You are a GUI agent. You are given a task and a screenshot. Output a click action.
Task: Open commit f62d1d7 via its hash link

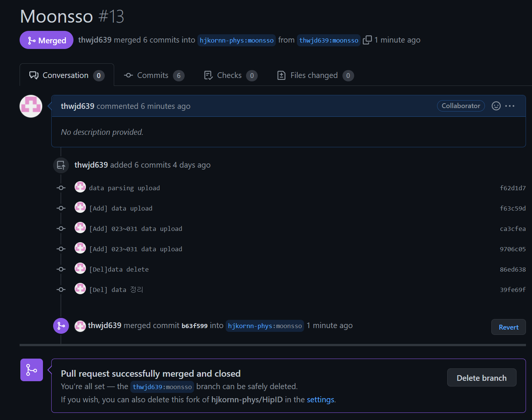(x=513, y=188)
